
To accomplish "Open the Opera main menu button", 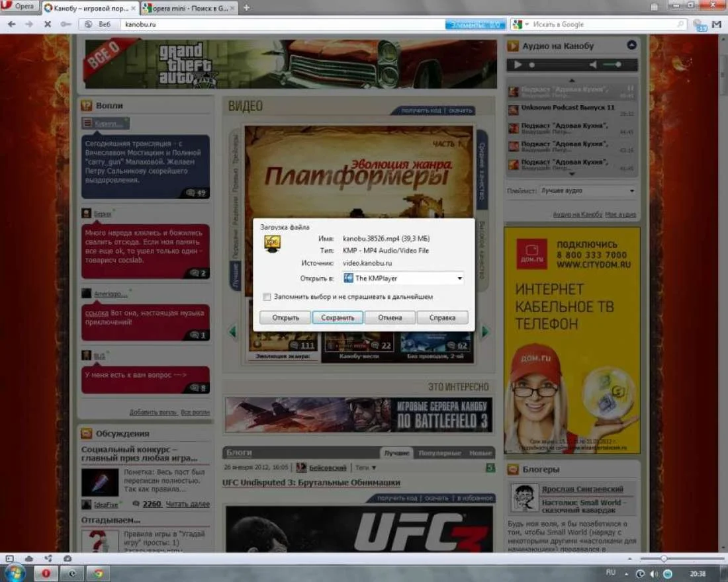I will coord(19,7).
